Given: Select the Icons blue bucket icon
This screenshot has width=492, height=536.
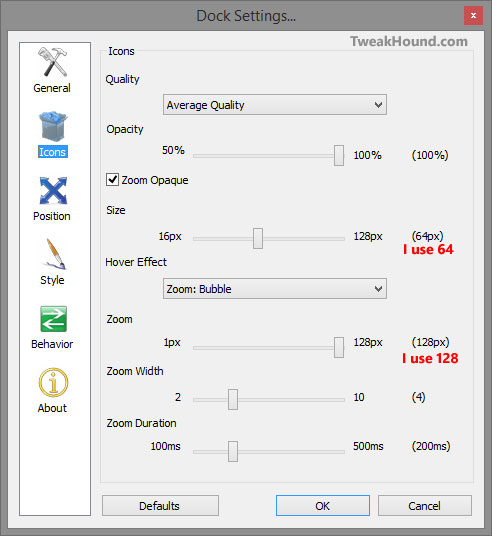Looking at the screenshot, I should pos(52,126).
